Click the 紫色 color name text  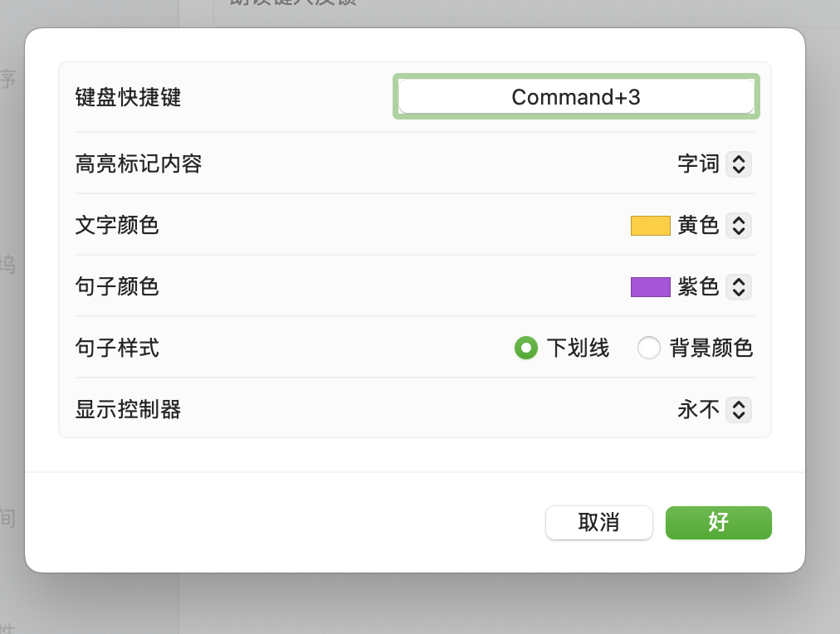[698, 287]
